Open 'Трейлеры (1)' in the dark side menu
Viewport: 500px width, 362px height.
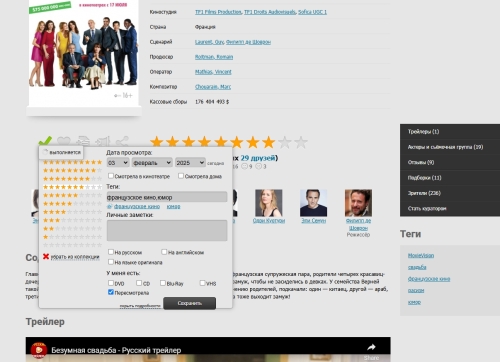(423, 132)
